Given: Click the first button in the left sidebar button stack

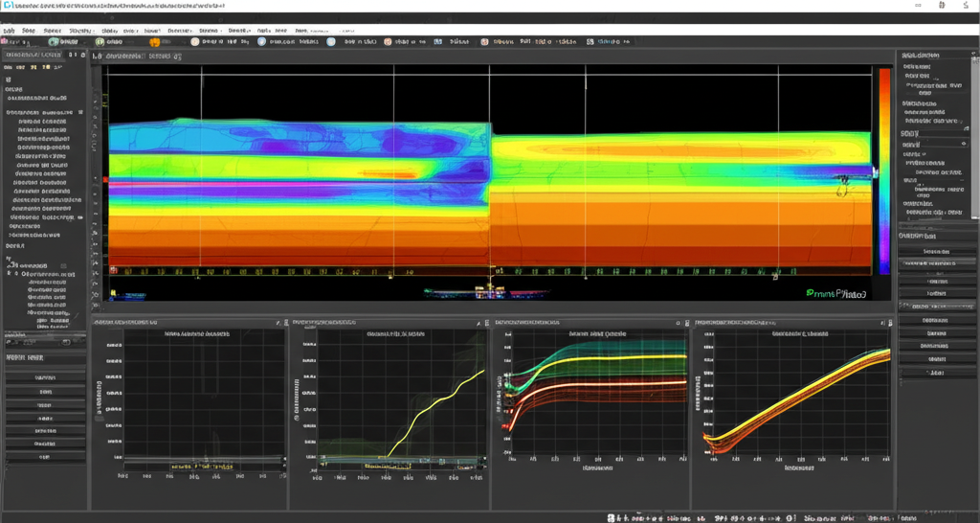Looking at the screenshot, I should [44, 378].
